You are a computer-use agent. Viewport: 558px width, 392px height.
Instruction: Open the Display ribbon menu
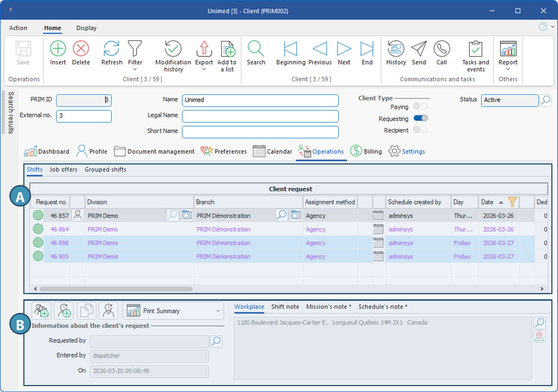point(86,28)
